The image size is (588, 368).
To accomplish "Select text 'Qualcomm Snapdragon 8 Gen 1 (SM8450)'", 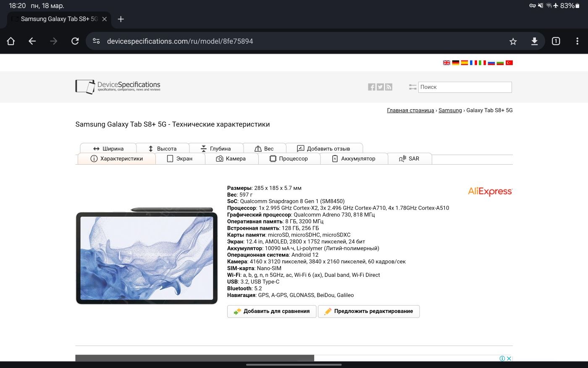I will [292, 201].
